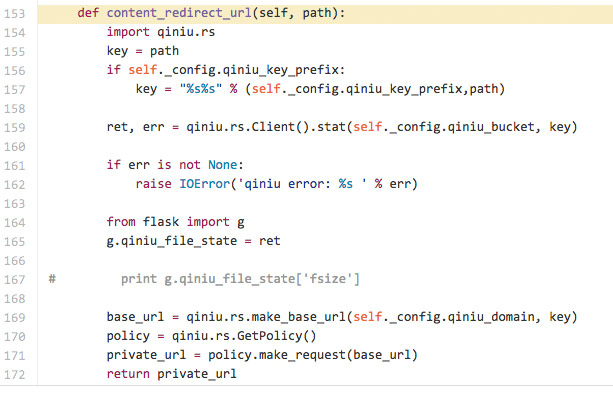The width and height of the screenshot is (613, 395).
Task: Click the '#' comment marker on line 167
Action: (x=52, y=279)
